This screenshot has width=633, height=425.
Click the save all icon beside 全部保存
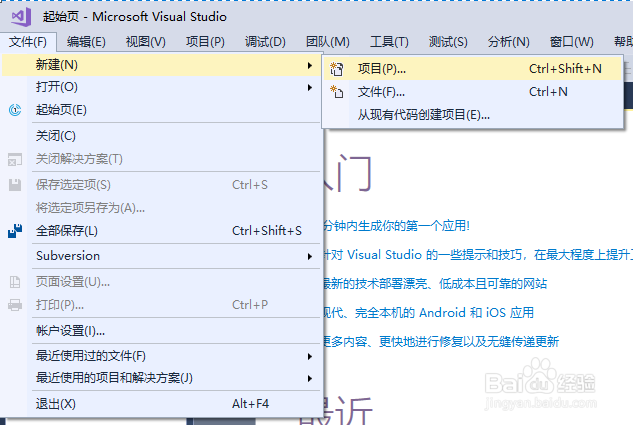(x=15, y=231)
